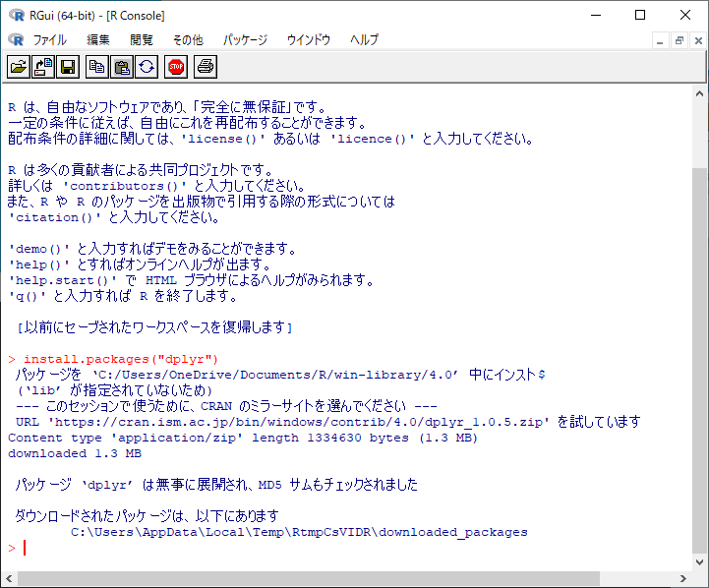The width and height of the screenshot is (709, 588).
Task: Close the inner R Console child window
Action: point(698,41)
